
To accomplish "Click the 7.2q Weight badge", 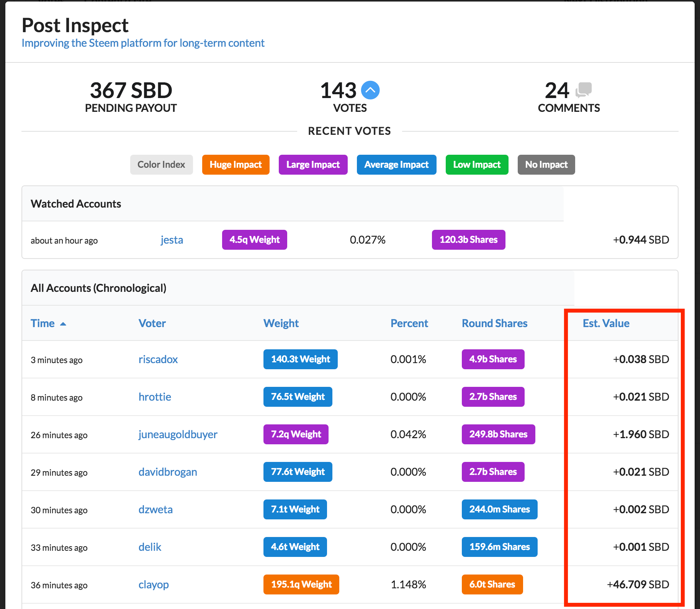I will tap(296, 434).
